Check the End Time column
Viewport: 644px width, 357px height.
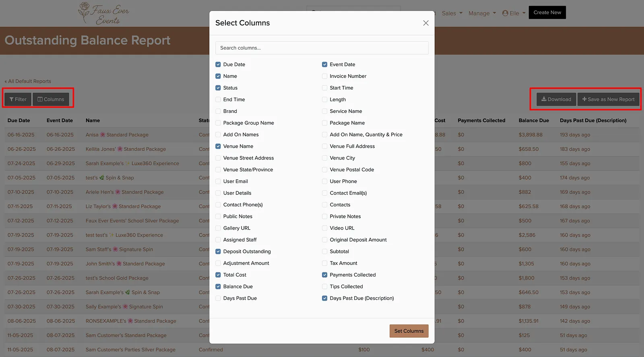click(218, 100)
